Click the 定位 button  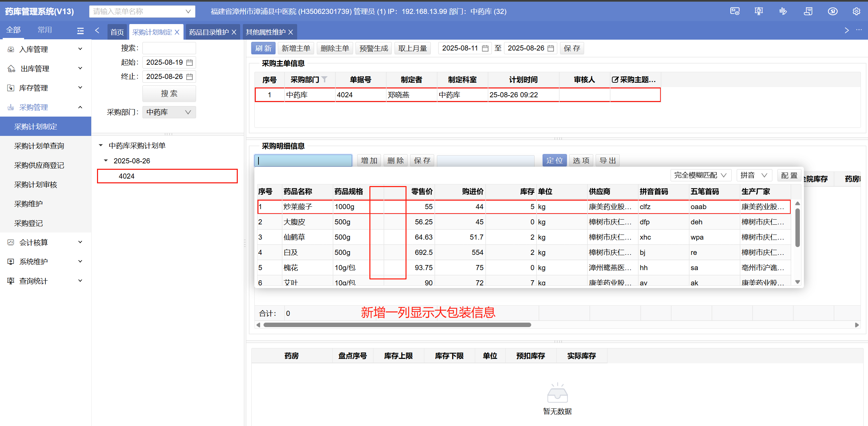[554, 161]
